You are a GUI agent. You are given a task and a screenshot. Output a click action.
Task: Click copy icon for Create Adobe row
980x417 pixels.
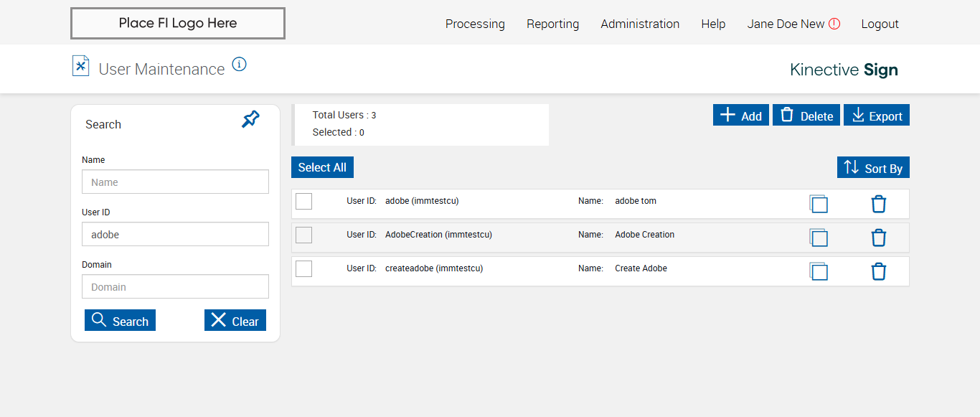pyautogui.click(x=819, y=271)
